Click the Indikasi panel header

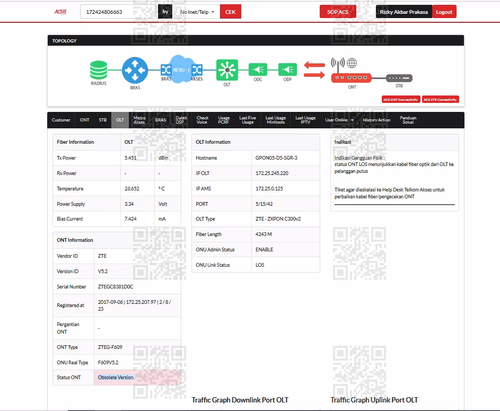(395, 142)
